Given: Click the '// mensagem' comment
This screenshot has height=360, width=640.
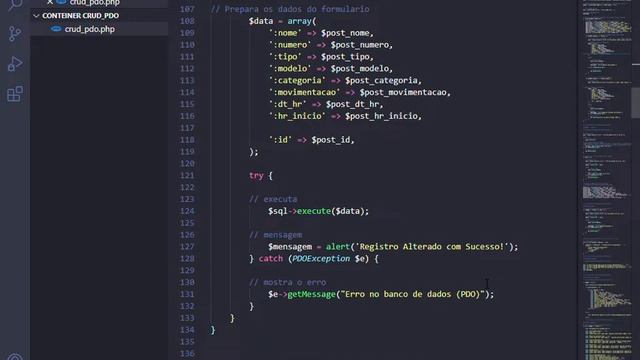Looking at the screenshot, I should (276, 235).
